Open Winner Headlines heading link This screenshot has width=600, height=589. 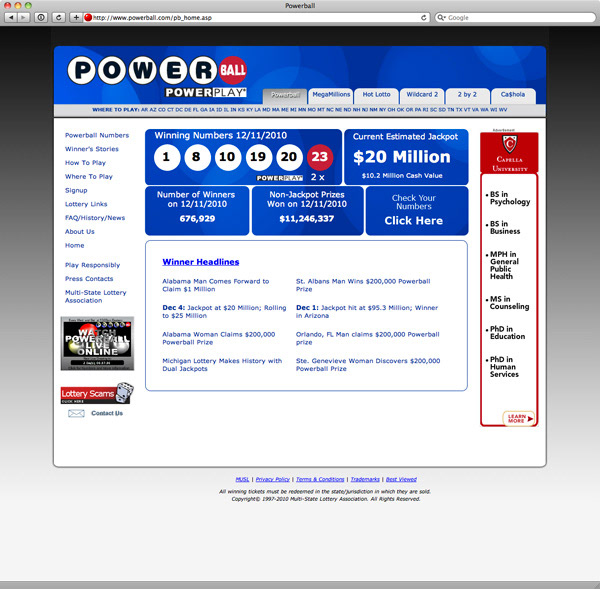[201, 262]
